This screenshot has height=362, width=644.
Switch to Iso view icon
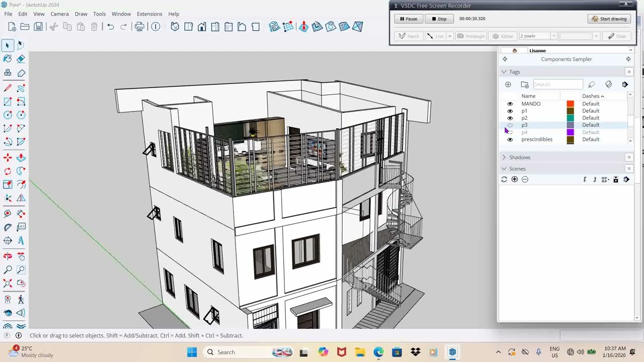(175, 27)
